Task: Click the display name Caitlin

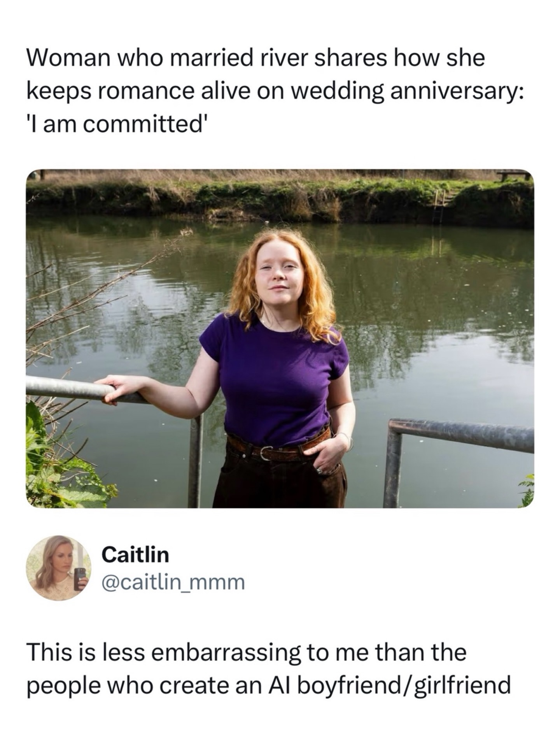Action: [x=135, y=554]
